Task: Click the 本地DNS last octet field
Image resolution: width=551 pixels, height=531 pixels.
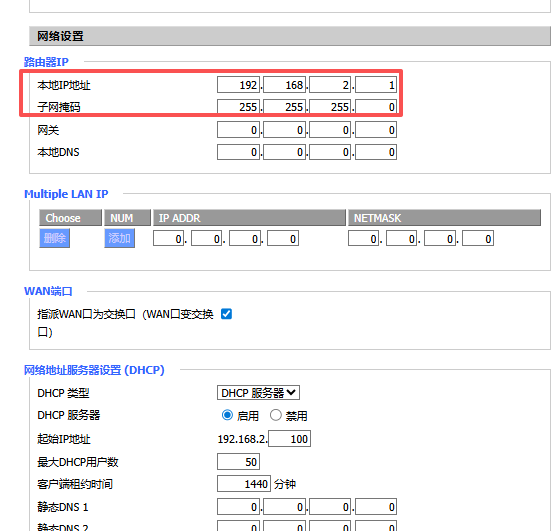Action: click(x=376, y=152)
